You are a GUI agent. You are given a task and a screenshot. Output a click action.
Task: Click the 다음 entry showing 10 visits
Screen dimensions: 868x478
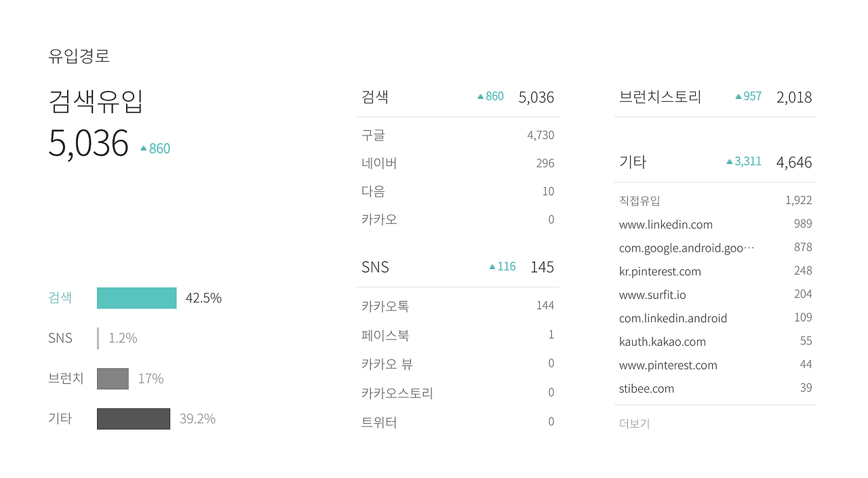coord(372,191)
